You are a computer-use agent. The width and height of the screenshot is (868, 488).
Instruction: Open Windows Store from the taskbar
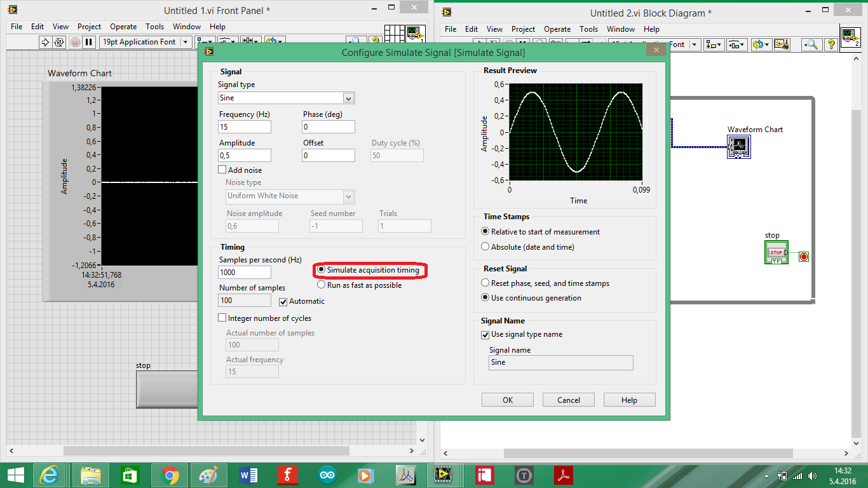[x=130, y=475]
